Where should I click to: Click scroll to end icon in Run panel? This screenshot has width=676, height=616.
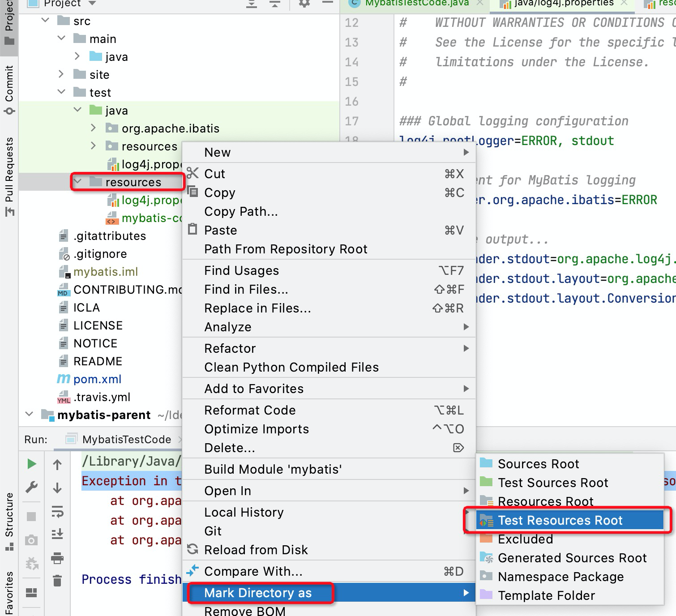57,534
